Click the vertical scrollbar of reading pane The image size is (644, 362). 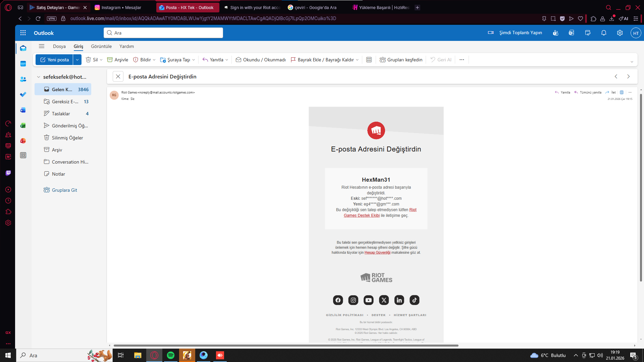641,188
